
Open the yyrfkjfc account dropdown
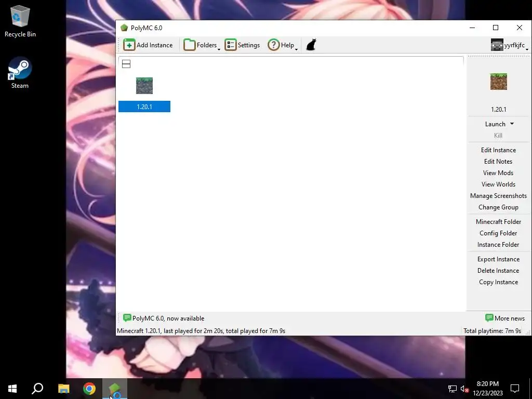coord(509,45)
